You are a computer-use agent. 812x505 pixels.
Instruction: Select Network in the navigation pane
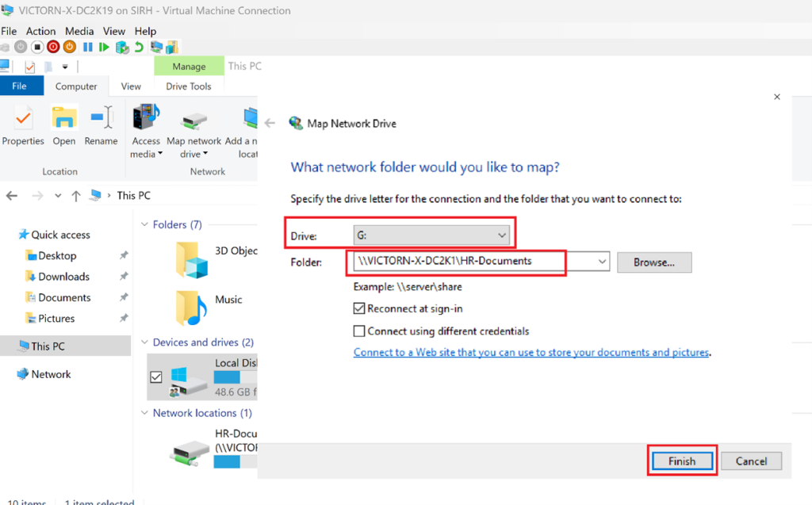pyautogui.click(x=51, y=374)
